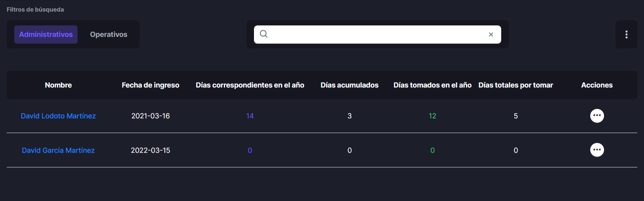The height and width of the screenshot is (201, 644).
Task: Open the vertical three-dot options menu
Action: click(626, 34)
